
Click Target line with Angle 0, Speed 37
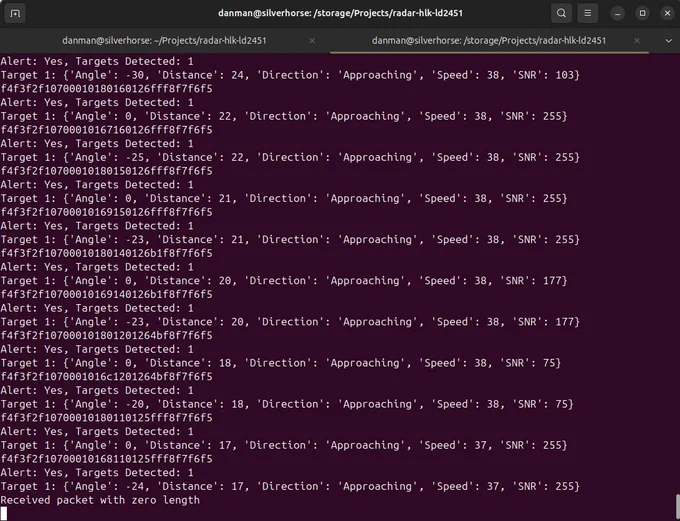click(x=284, y=445)
